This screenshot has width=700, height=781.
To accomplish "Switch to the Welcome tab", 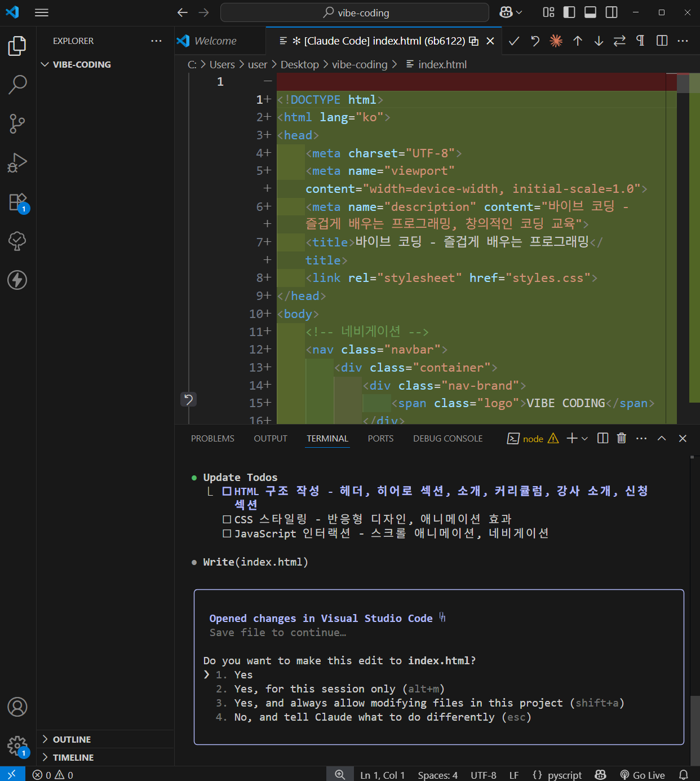I will [x=215, y=41].
